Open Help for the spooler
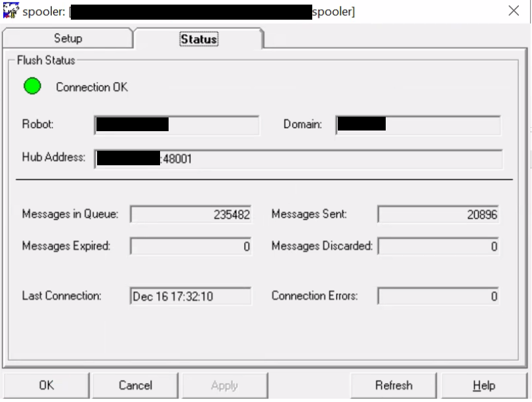Viewport: 532px width, 402px height. click(484, 385)
